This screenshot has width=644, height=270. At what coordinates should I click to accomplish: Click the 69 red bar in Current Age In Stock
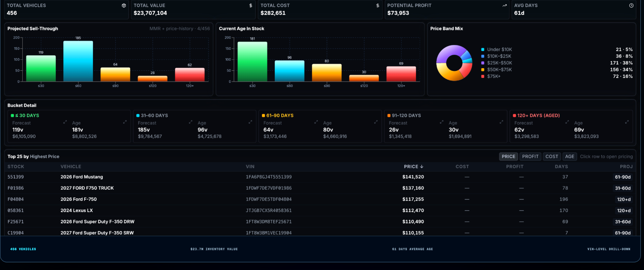[401, 74]
